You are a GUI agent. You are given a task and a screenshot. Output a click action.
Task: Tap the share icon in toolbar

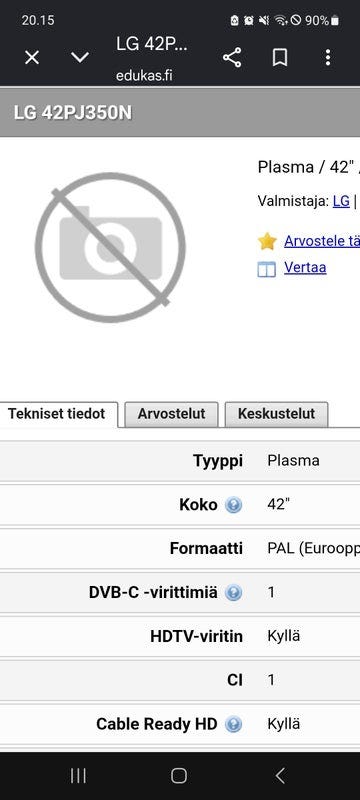232,58
